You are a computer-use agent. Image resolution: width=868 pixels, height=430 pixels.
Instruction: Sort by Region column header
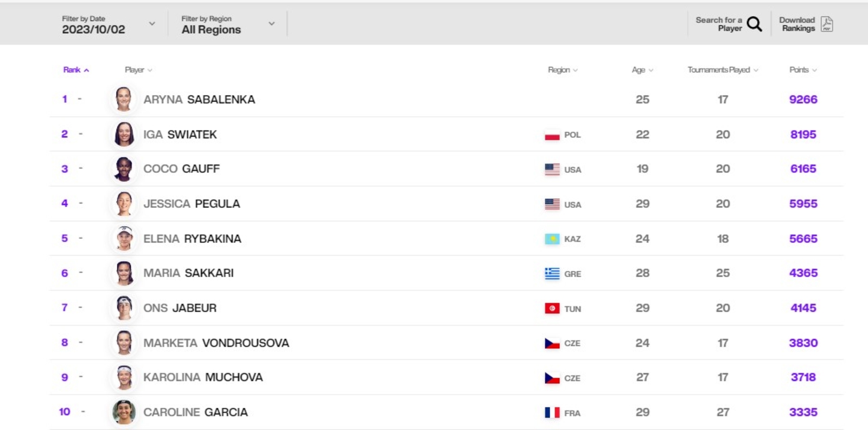pyautogui.click(x=563, y=69)
